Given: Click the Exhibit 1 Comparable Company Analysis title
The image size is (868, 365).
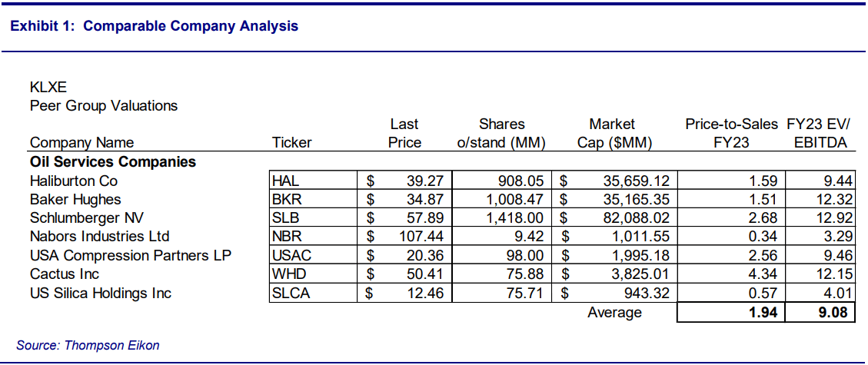Looking at the screenshot, I should [x=154, y=26].
